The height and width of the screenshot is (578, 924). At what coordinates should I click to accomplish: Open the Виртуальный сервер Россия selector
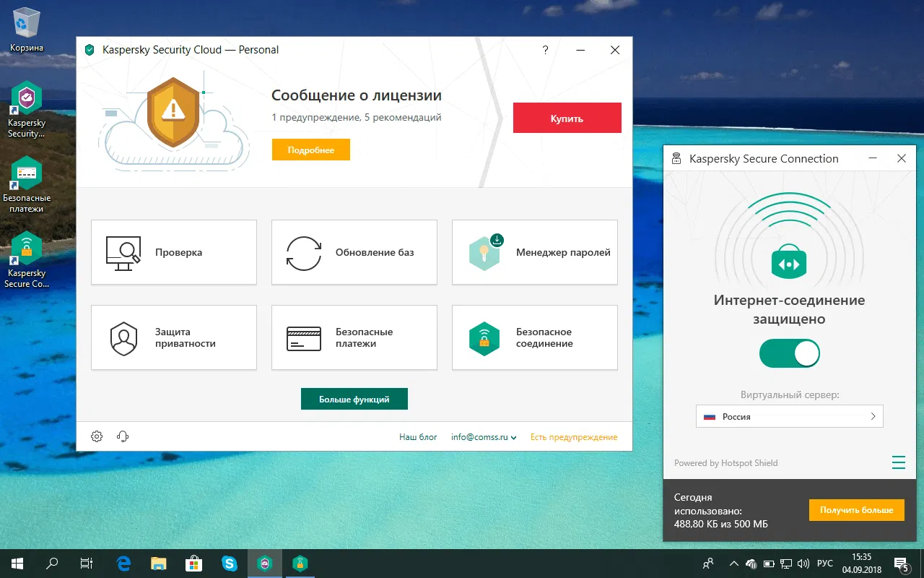pos(789,416)
